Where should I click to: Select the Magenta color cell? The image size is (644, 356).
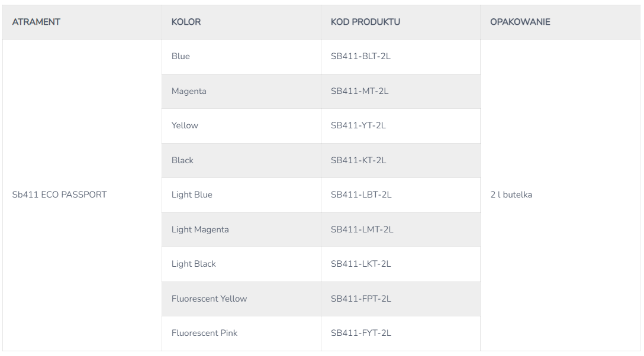coord(189,92)
